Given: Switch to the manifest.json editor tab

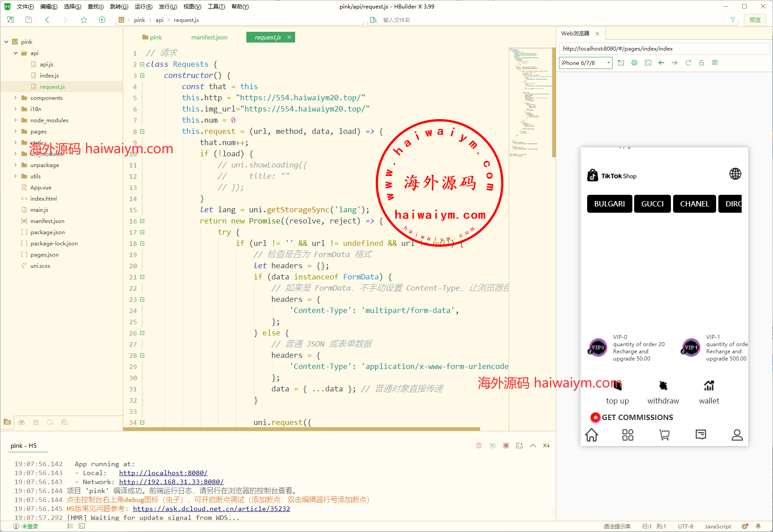Looking at the screenshot, I should tap(209, 38).
